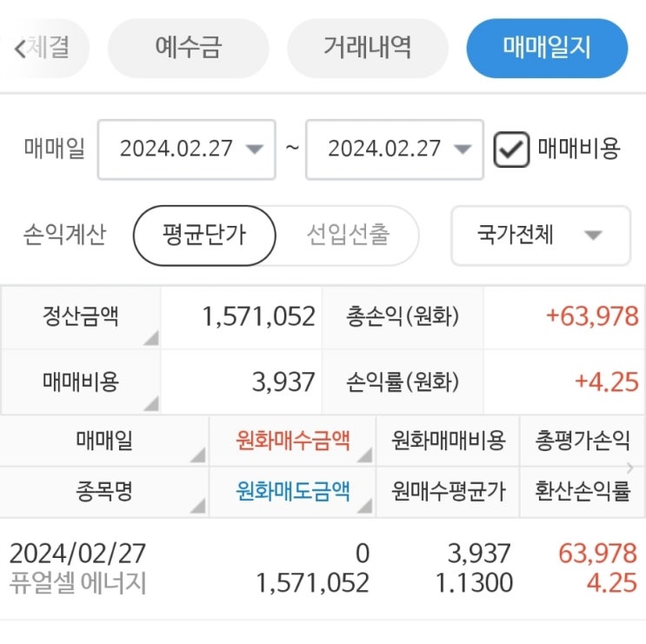Click the triangle marker in 매매일 column header
This screenshot has height=644, width=646.
click(x=198, y=455)
